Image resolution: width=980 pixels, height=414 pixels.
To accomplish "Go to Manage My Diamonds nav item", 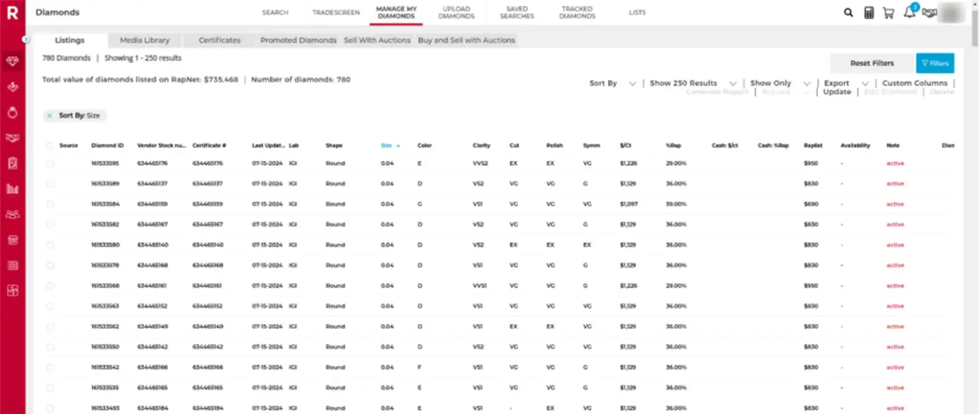I will [396, 12].
